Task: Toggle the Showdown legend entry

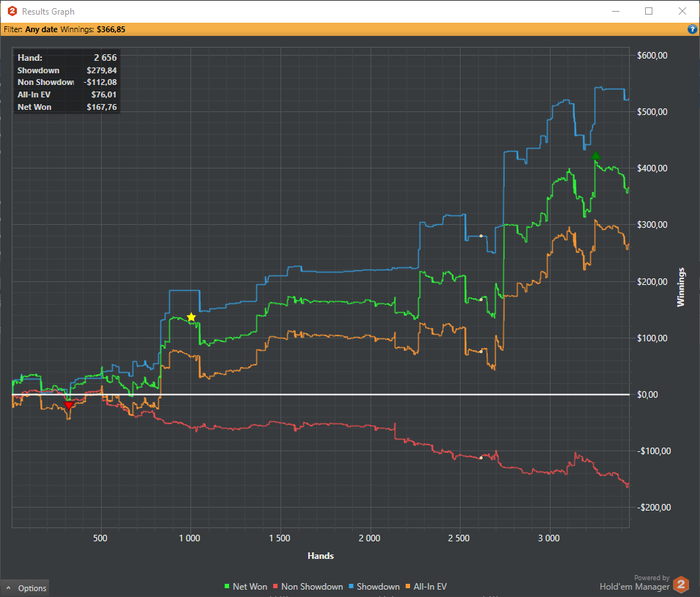Action: coord(374,586)
